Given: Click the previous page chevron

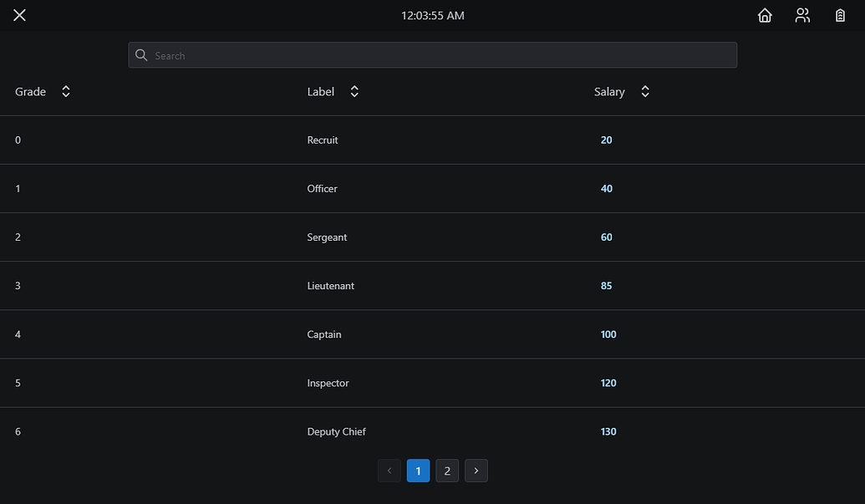Looking at the screenshot, I should [389, 471].
